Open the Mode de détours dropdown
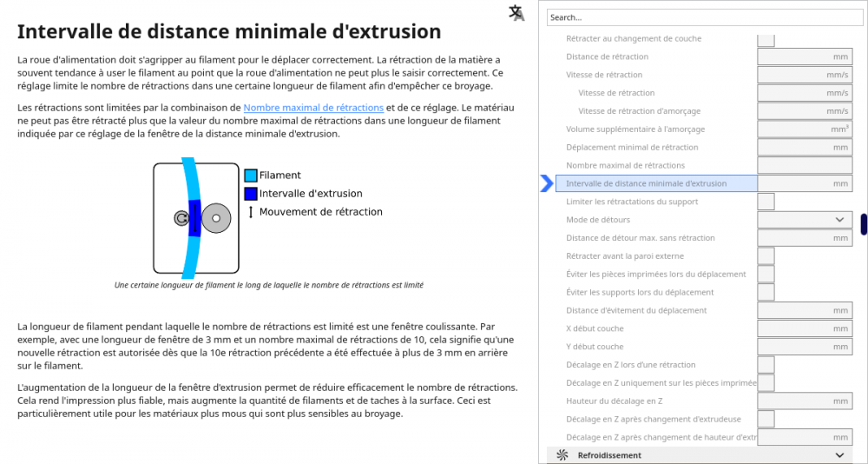The width and height of the screenshot is (868, 464). [x=805, y=220]
